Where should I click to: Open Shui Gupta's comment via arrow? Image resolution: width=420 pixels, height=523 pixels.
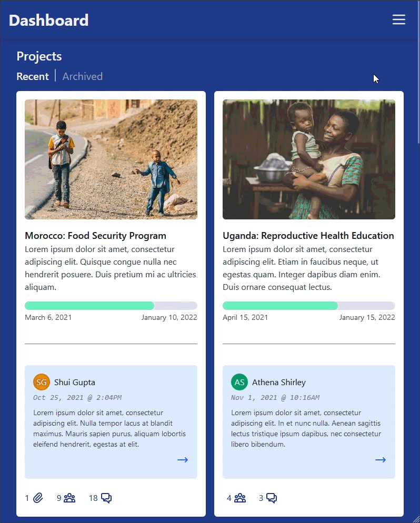183,460
